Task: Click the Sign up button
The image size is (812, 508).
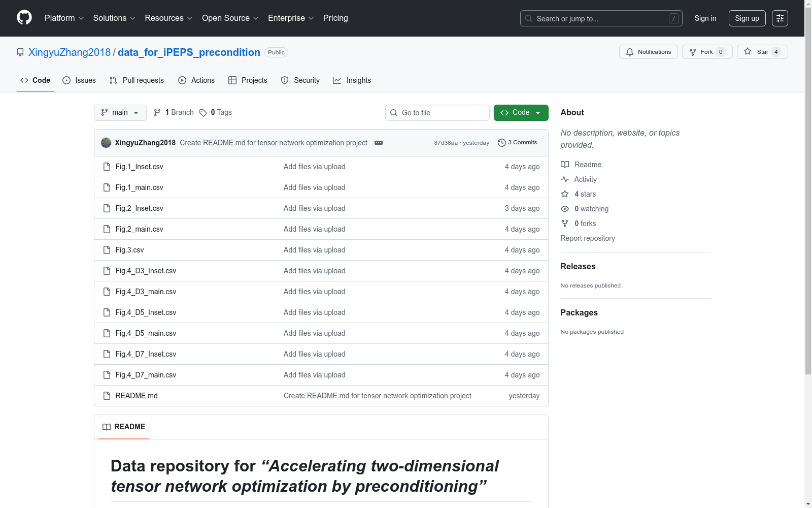Action: coord(747,18)
